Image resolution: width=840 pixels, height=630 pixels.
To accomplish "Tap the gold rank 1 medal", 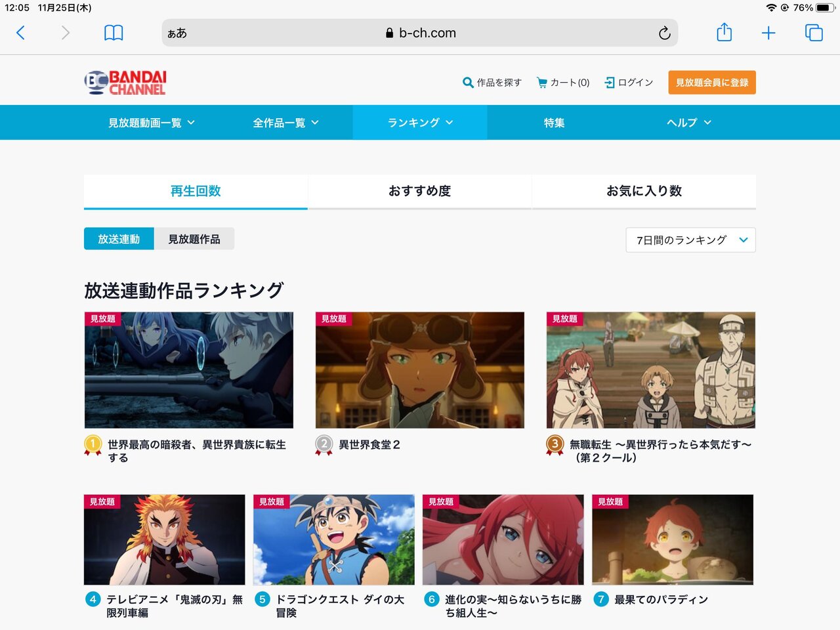I will click(93, 446).
